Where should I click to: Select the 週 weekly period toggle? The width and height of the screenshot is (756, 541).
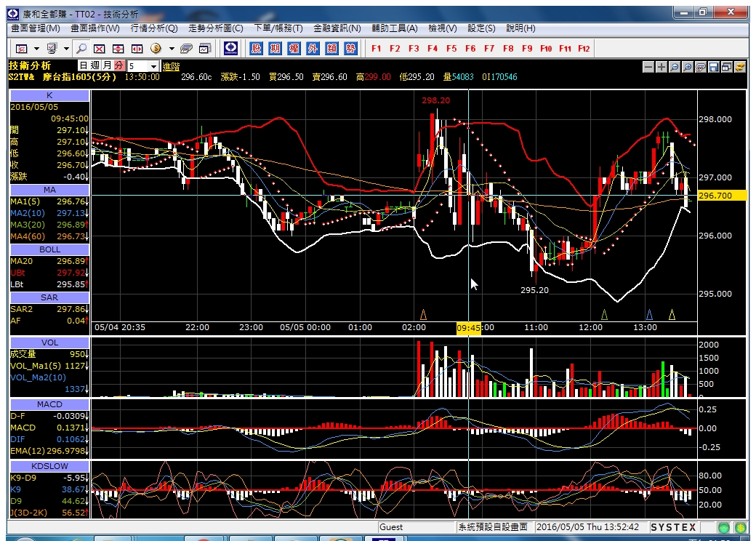(x=95, y=65)
